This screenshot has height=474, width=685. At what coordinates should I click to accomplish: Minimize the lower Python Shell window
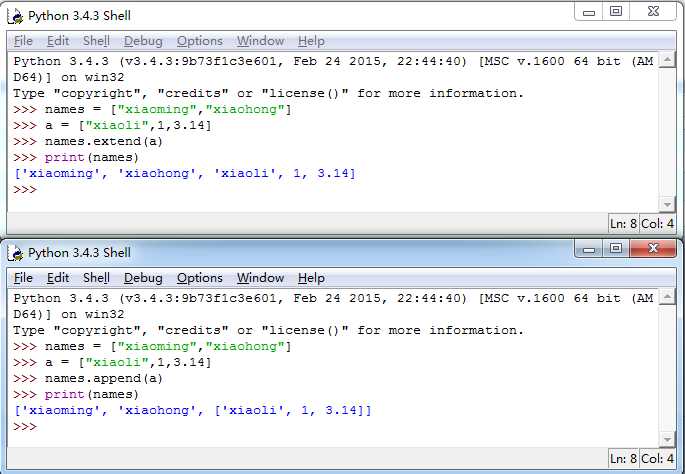point(588,249)
